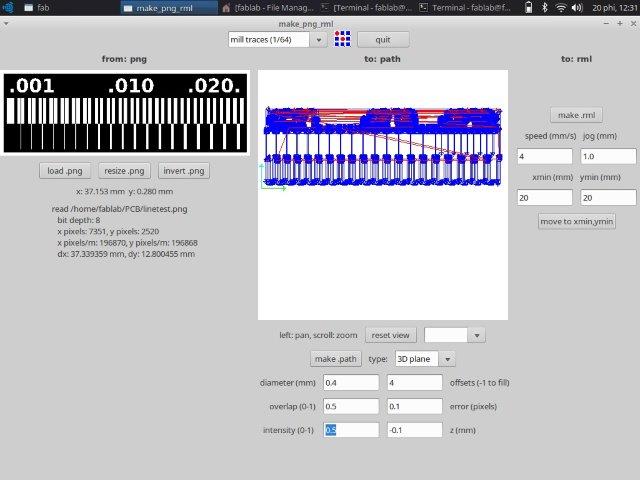The height and width of the screenshot is (480, 640).
Task: Click the 'bit depth: 8' text
Action: pyautogui.click(x=79, y=220)
